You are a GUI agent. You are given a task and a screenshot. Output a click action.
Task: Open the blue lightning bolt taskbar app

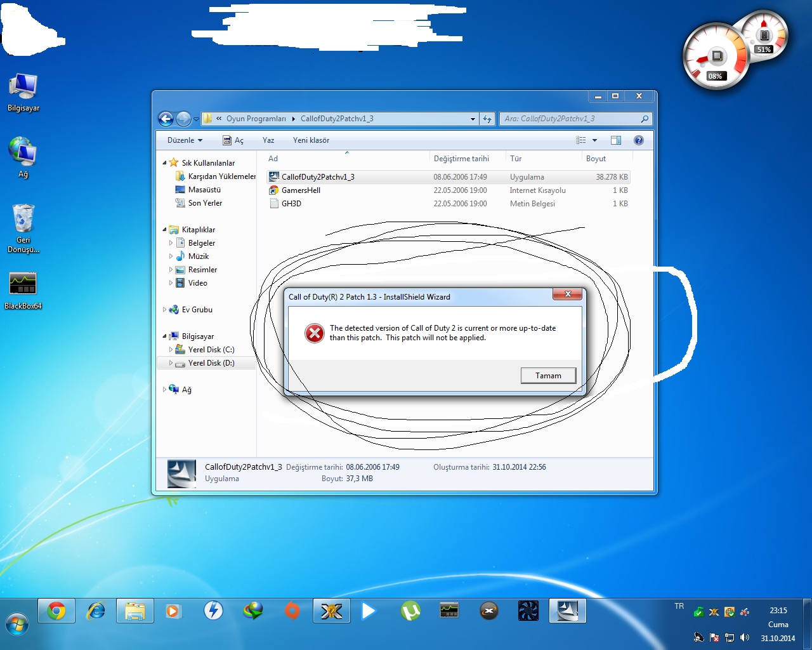pyautogui.click(x=213, y=611)
